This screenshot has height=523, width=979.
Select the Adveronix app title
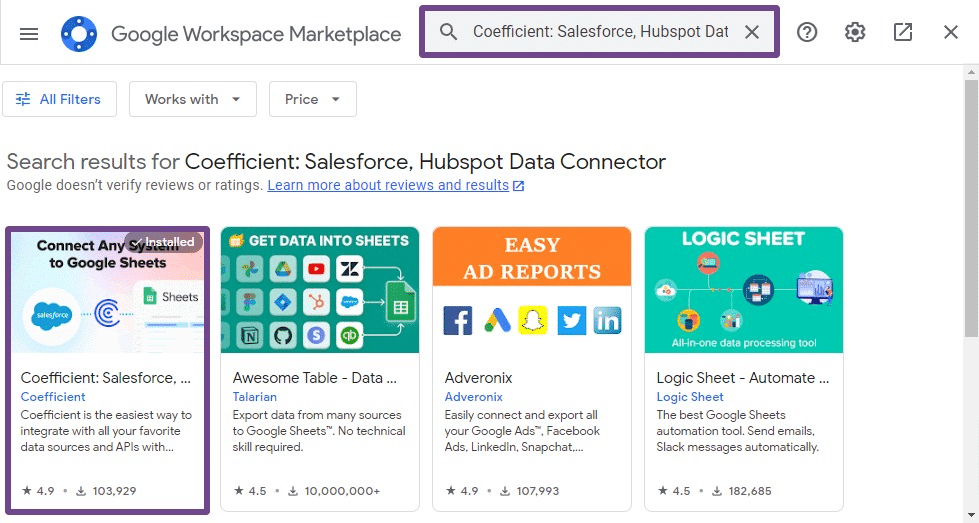click(x=478, y=378)
